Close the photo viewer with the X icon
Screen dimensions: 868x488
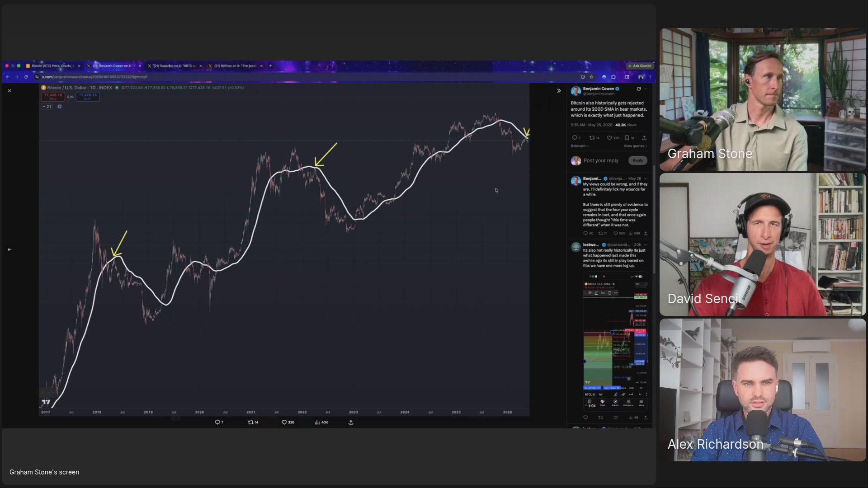pos(9,91)
